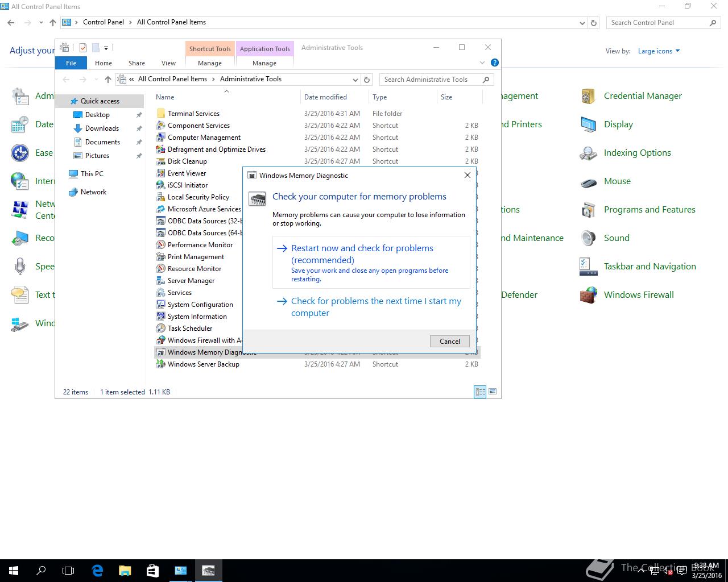The width and height of the screenshot is (728, 582).
Task: Open the View by Large icons dropdown
Action: (x=659, y=51)
